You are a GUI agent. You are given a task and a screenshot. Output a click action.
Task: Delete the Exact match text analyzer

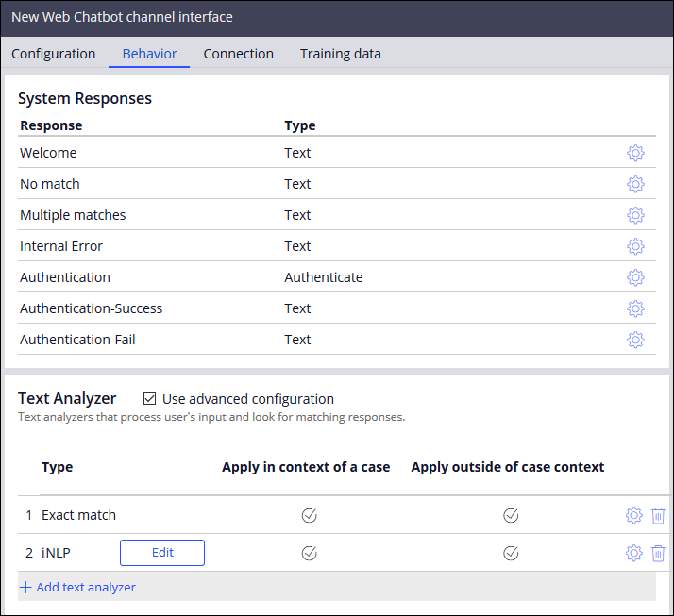tap(658, 515)
